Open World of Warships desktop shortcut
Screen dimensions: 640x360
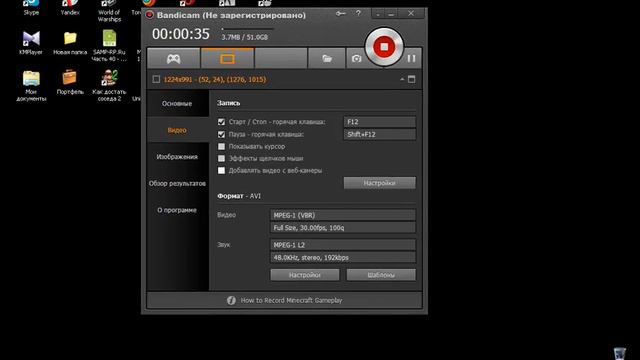pyautogui.click(x=109, y=11)
